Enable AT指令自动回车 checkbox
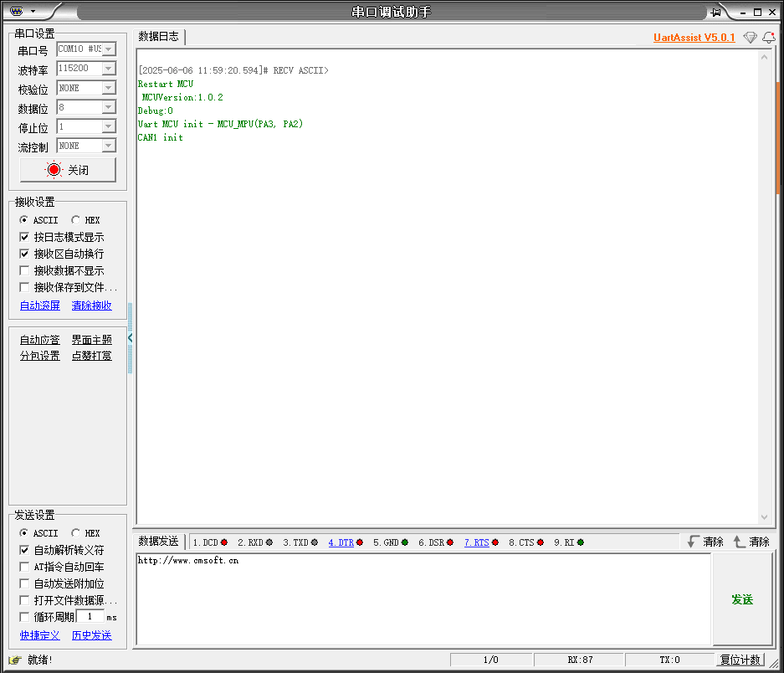Image resolution: width=784 pixels, height=673 pixels. pyautogui.click(x=24, y=567)
